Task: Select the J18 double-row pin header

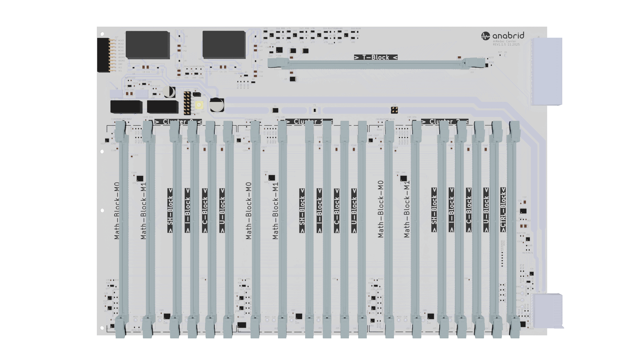Action: 187,103
